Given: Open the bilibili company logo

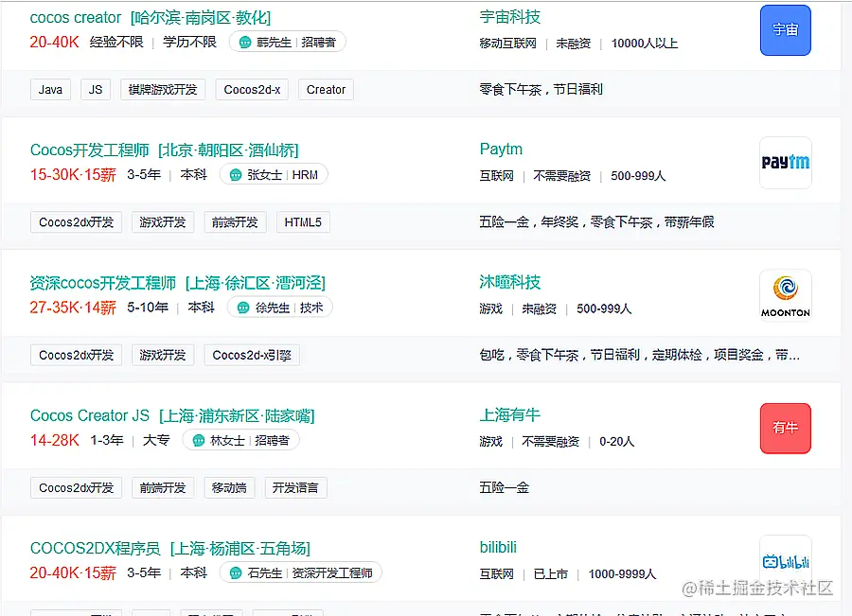Looking at the screenshot, I should click(x=785, y=560).
